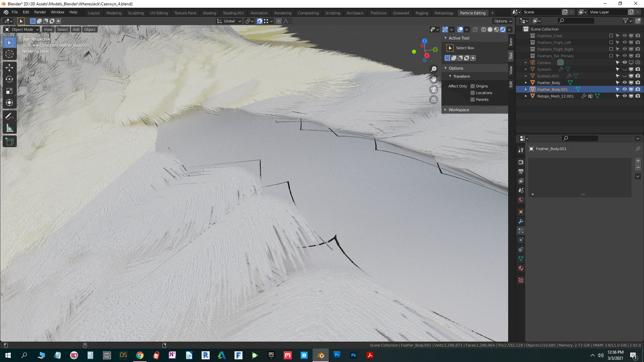Open Chrome from the Windows taskbar

[140, 355]
